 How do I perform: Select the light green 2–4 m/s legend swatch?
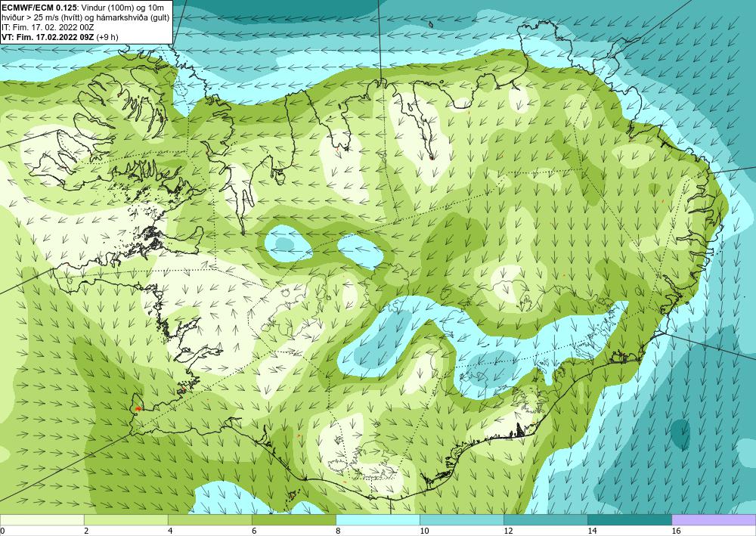(x=125, y=520)
